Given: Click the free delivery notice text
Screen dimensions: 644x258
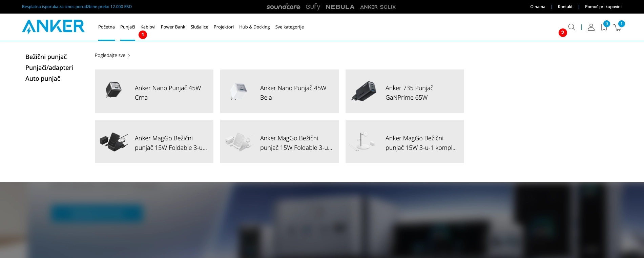Looking at the screenshot, I should (x=77, y=7).
